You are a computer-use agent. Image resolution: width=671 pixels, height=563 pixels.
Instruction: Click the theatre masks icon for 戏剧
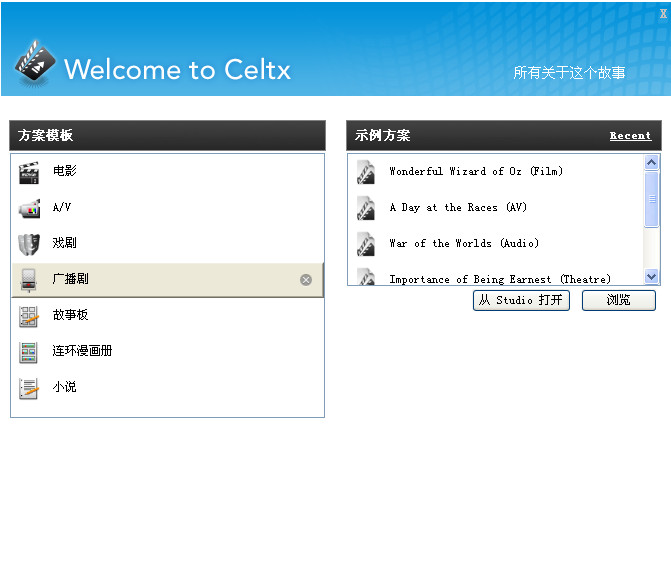tap(28, 244)
